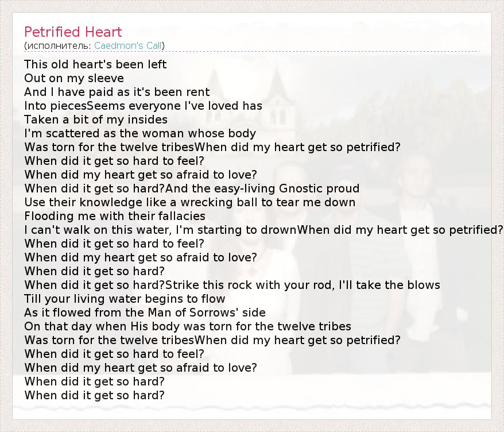Click the line starting 'Into pieces'
The height and width of the screenshot is (432, 504).
(143, 106)
